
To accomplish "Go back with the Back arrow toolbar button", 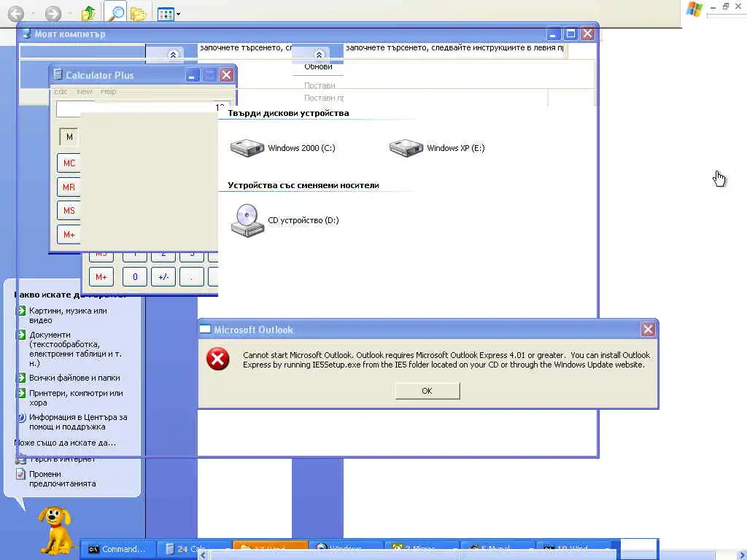I will (x=16, y=13).
